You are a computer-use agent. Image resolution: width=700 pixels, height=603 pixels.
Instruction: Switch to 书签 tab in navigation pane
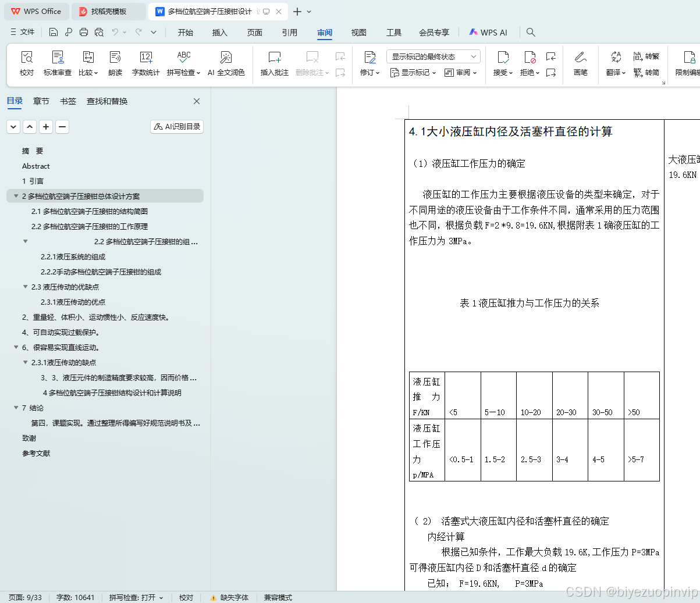(x=68, y=101)
